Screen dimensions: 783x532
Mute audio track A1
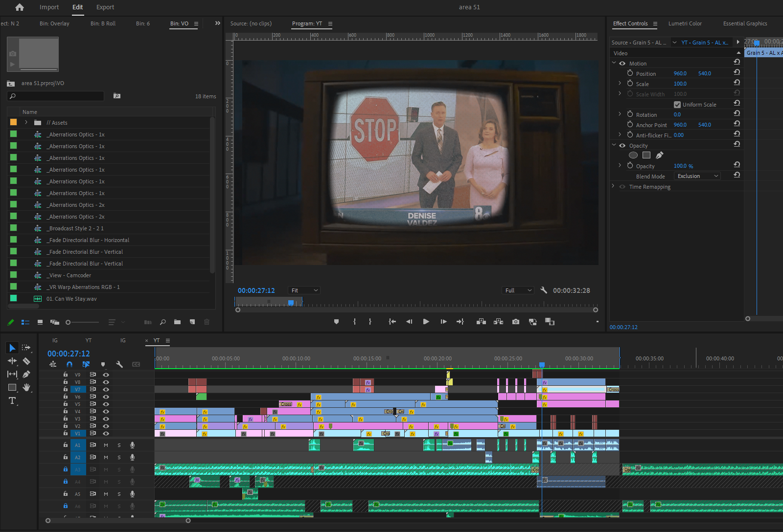click(x=106, y=445)
